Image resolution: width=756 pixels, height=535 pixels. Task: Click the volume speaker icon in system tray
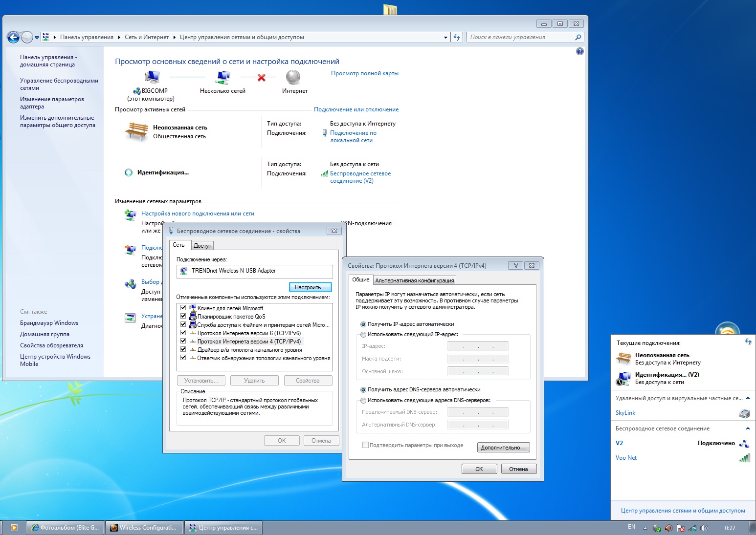(704, 528)
